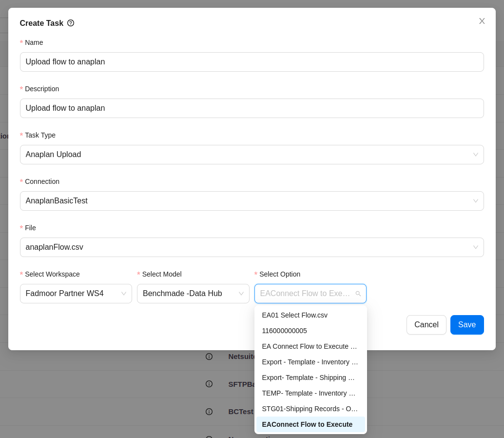Click the help icon beside Create Task
This screenshot has width=504, height=438.
(71, 23)
